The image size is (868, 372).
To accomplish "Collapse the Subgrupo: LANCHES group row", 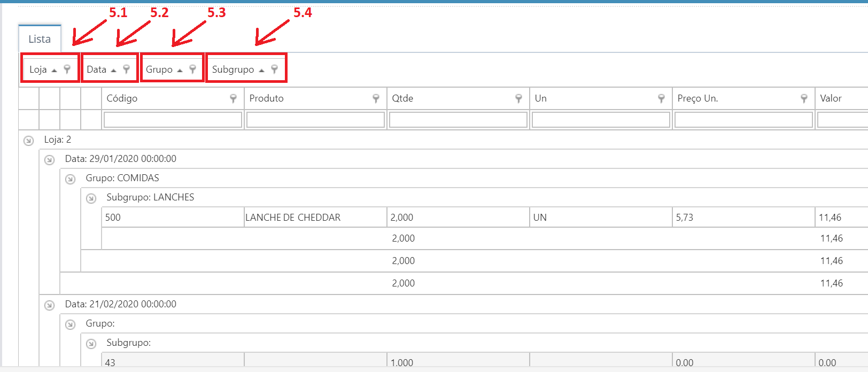I will coord(91,198).
